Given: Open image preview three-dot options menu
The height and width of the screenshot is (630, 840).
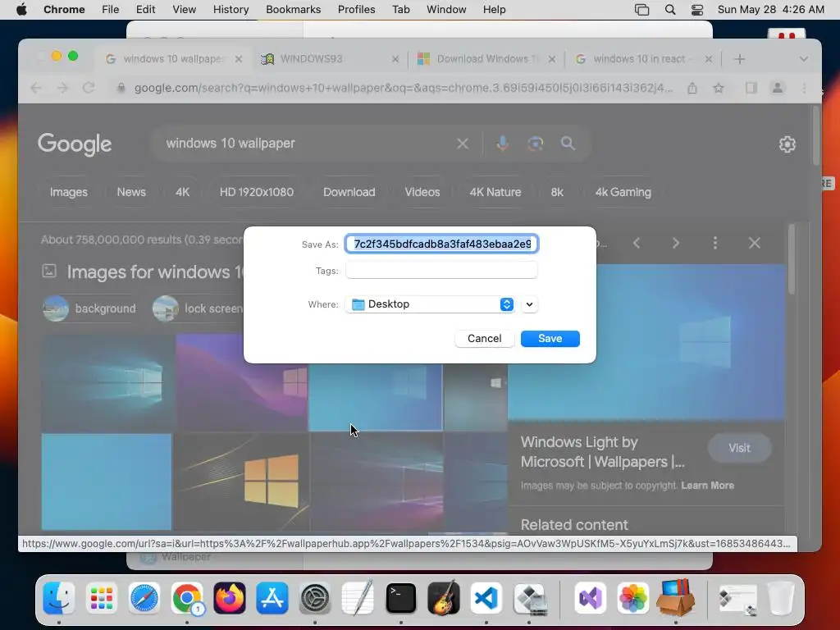Looking at the screenshot, I should pyautogui.click(x=714, y=243).
